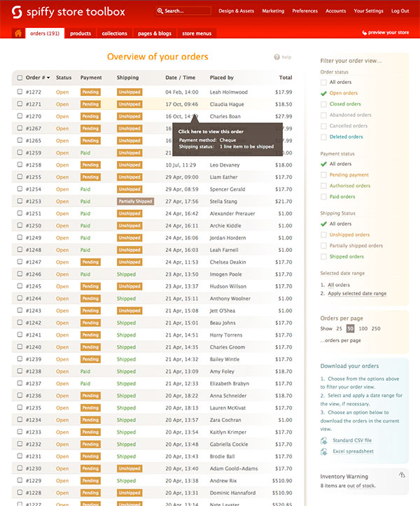The image size is (420, 506).
Task: Toggle the Paid orders filter checkbox
Action: [x=323, y=197]
